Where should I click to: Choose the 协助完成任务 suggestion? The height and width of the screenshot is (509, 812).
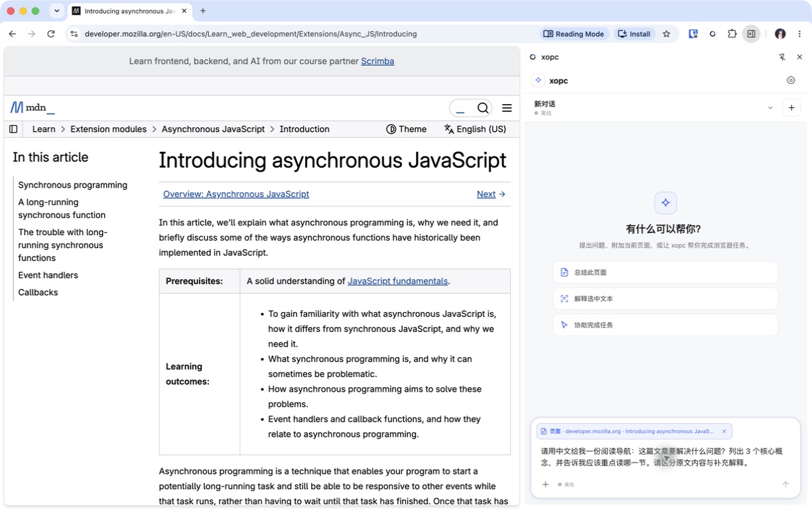click(665, 325)
